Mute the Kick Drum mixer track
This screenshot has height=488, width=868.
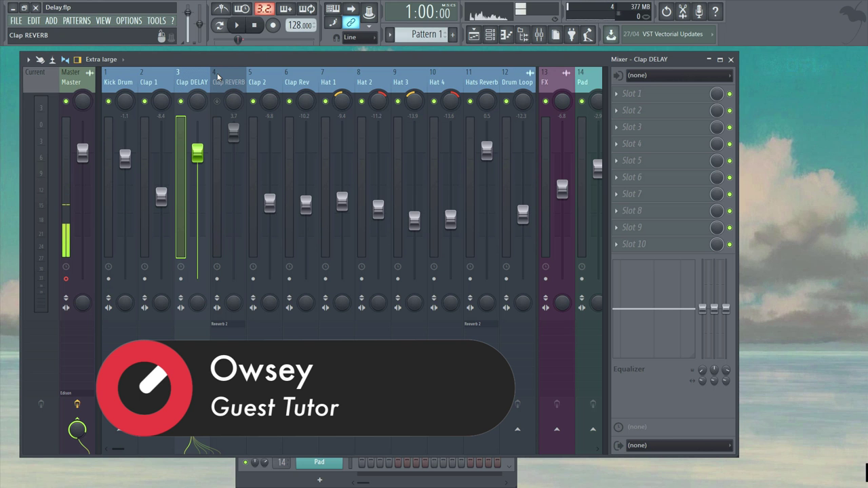point(108,102)
